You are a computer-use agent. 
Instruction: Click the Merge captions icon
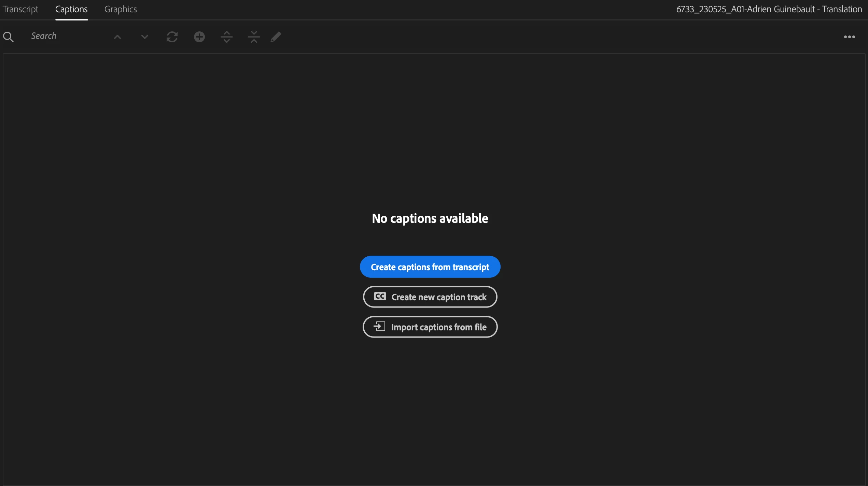pyautogui.click(x=254, y=37)
